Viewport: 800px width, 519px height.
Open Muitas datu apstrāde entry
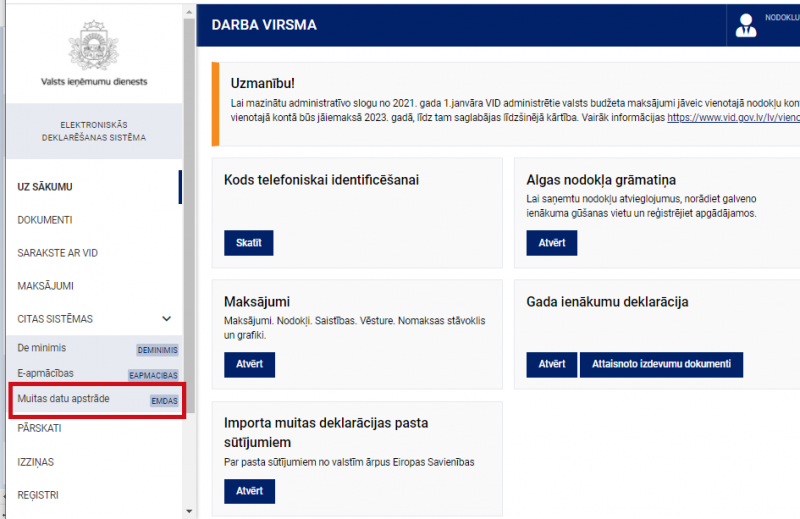63,399
